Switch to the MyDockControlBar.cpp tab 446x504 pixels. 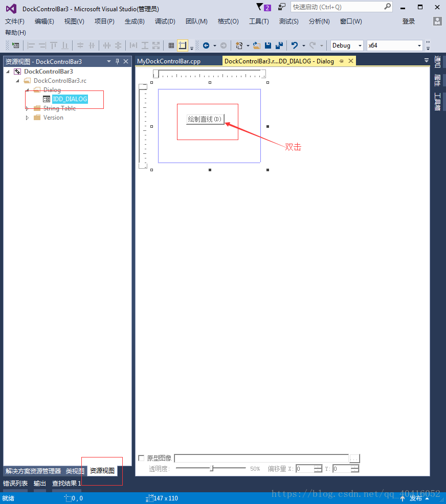click(169, 61)
